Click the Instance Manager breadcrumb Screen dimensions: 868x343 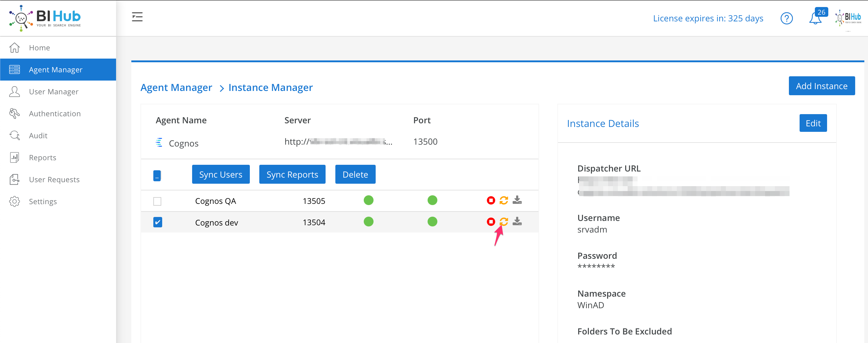pyautogui.click(x=271, y=88)
